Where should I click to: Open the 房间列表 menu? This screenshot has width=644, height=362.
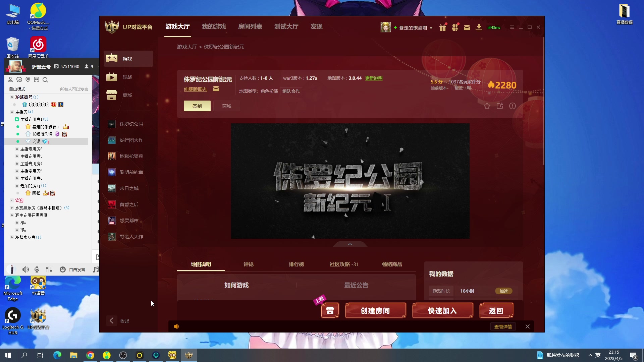[x=250, y=26]
